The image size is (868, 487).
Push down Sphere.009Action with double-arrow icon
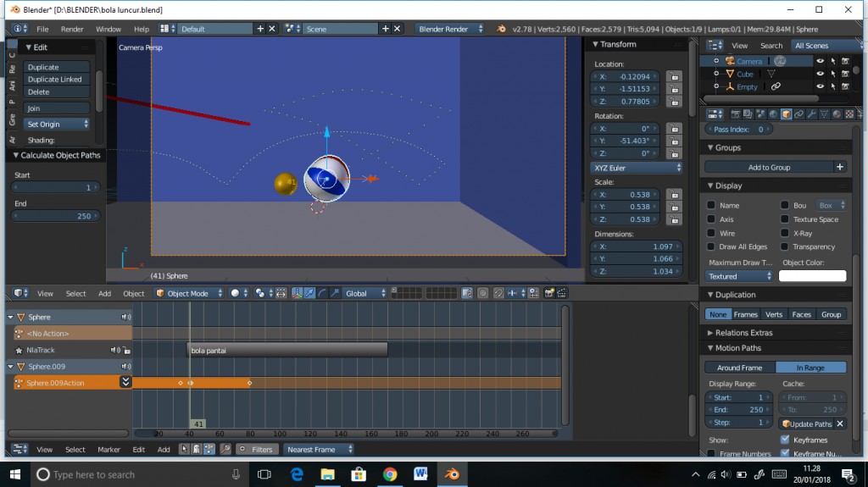coord(125,383)
